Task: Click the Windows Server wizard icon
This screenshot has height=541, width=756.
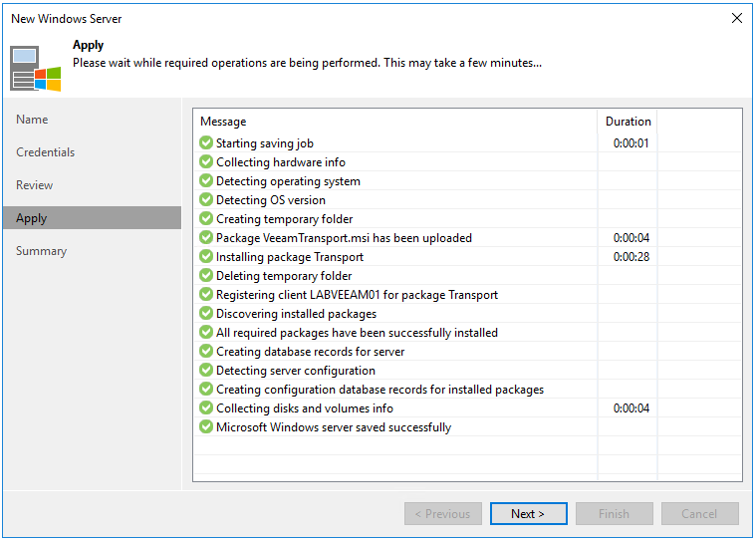Action: (35, 68)
